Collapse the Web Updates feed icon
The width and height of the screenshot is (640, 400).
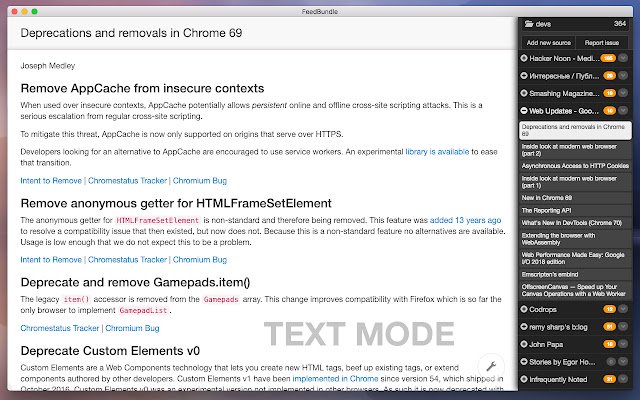524,111
